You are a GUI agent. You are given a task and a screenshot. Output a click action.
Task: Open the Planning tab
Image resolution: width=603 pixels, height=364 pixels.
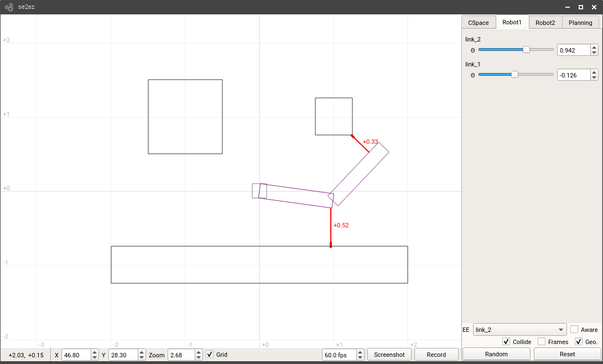pyautogui.click(x=580, y=23)
